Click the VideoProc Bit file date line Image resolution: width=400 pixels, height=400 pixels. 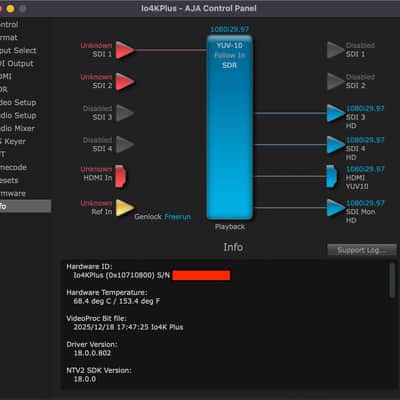(x=128, y=327)
